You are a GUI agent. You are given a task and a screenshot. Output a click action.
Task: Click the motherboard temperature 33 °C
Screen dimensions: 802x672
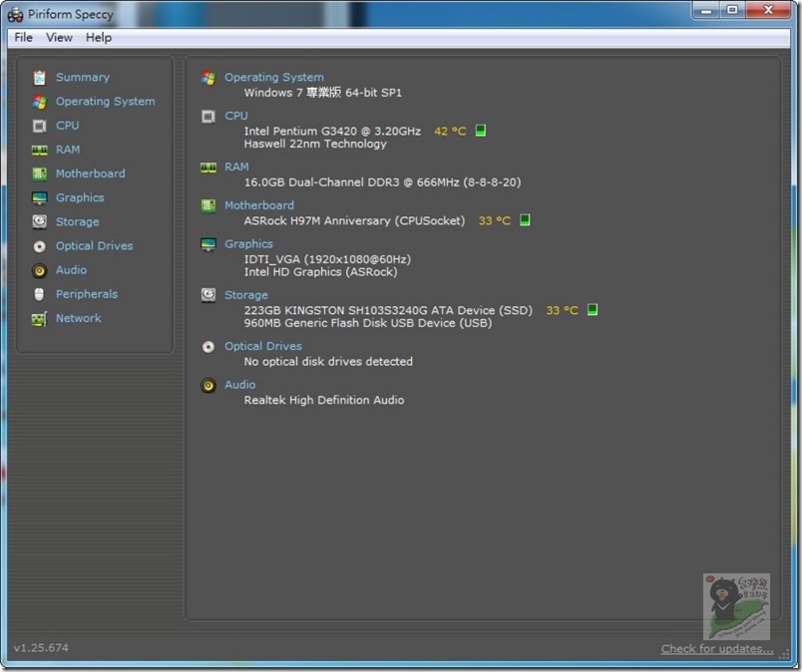pyautogui.click(x=495, y=220)
